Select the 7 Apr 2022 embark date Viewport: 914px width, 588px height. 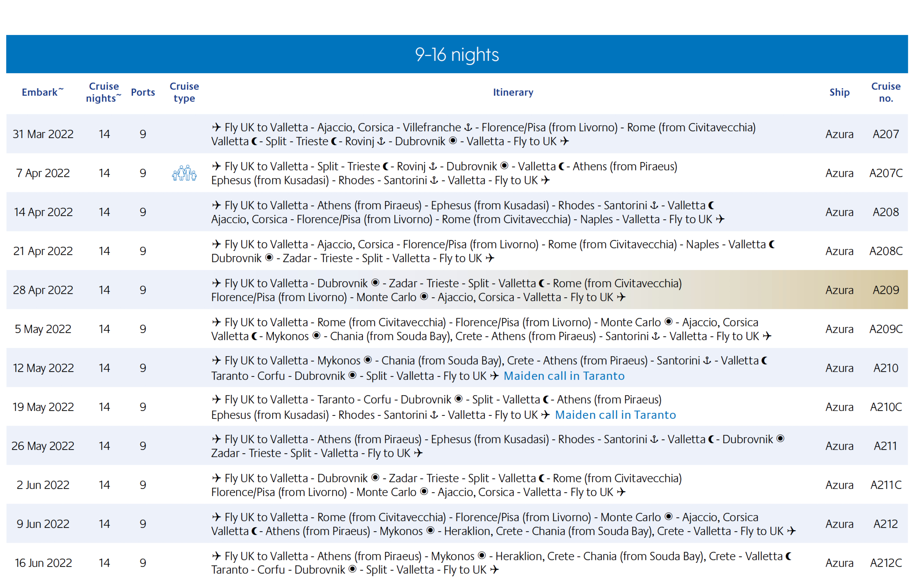coord(43,173)
